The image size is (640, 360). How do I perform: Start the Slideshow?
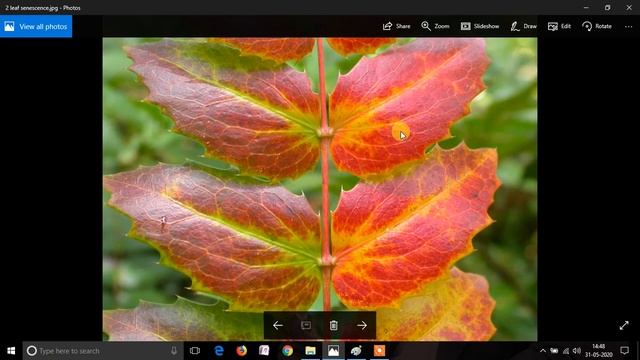480,26
